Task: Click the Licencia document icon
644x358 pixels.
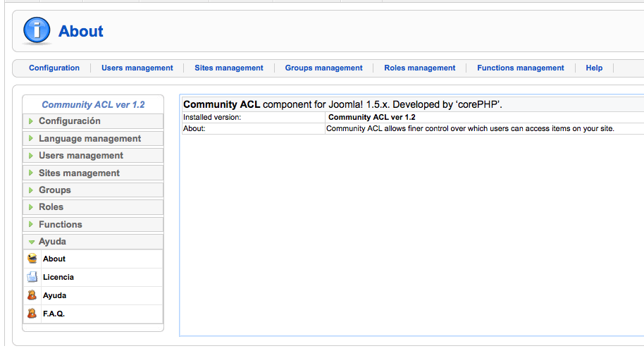Action: 32,277
